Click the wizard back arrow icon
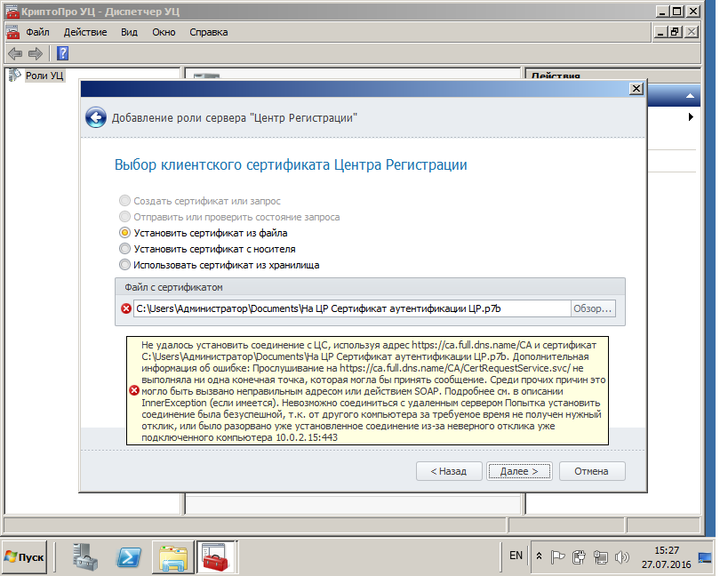This screenshot has width=728, height=576. pyautogui.click(x=96, y=118)
